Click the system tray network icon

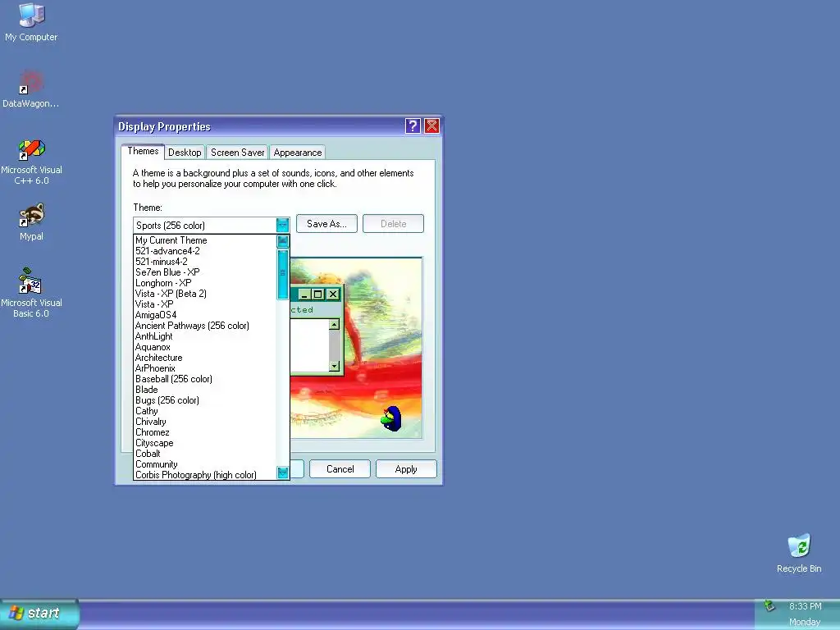tap(769, 606)
